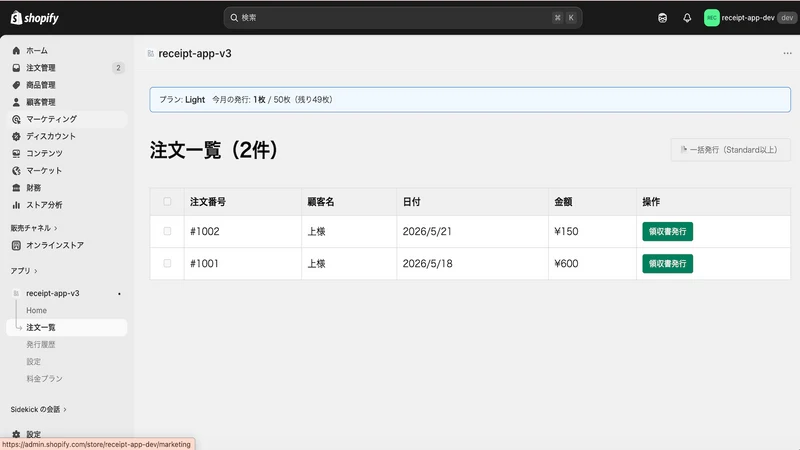Toggle the select-all checkbox in table header
This screenshot has height=450, width=800.
[x=167, y=202]
